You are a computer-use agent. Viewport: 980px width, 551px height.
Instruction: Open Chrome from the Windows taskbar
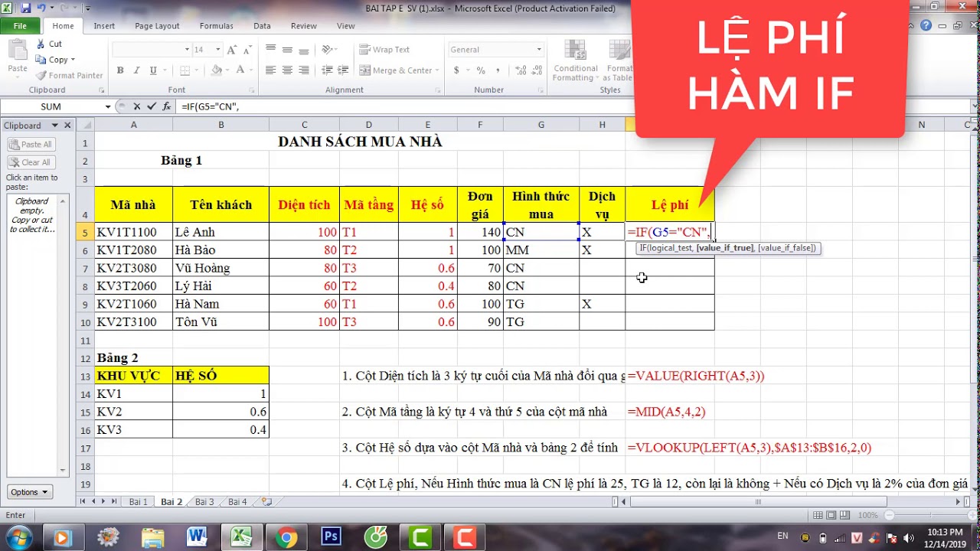[286, 536]
